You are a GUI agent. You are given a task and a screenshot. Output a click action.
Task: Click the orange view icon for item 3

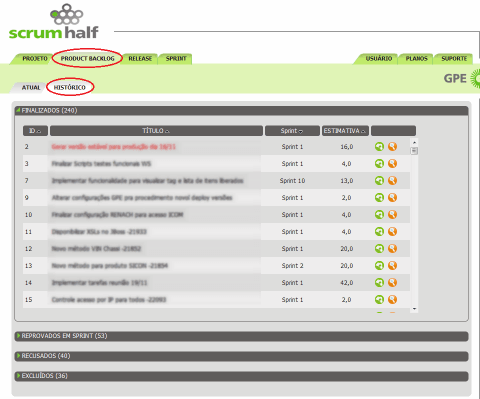393,164
